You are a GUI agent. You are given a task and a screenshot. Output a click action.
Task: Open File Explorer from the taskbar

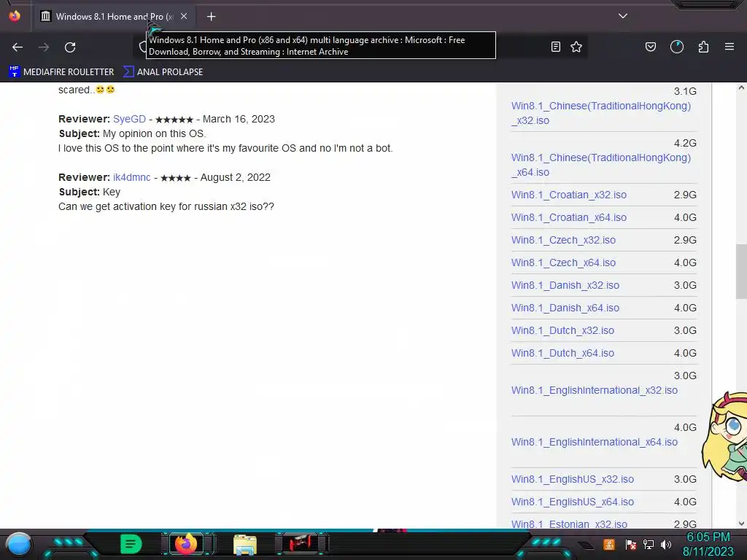tap(245, 545)
